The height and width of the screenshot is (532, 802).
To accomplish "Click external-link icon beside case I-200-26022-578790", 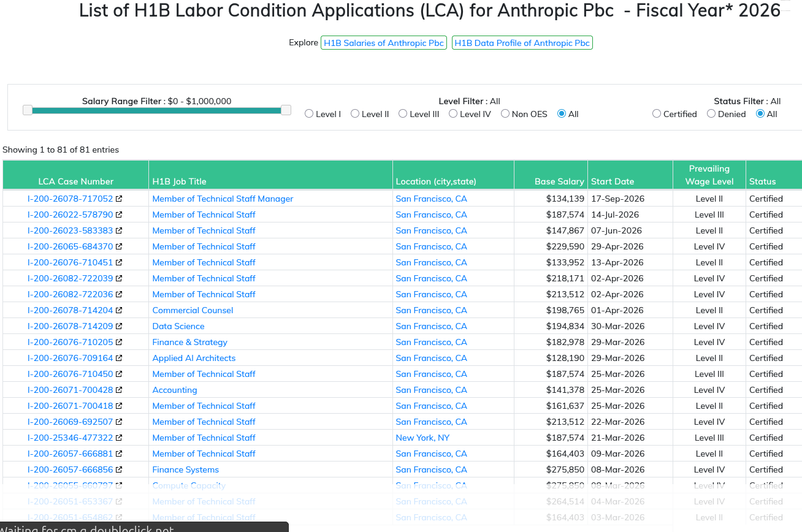I will tap(119, 215).
